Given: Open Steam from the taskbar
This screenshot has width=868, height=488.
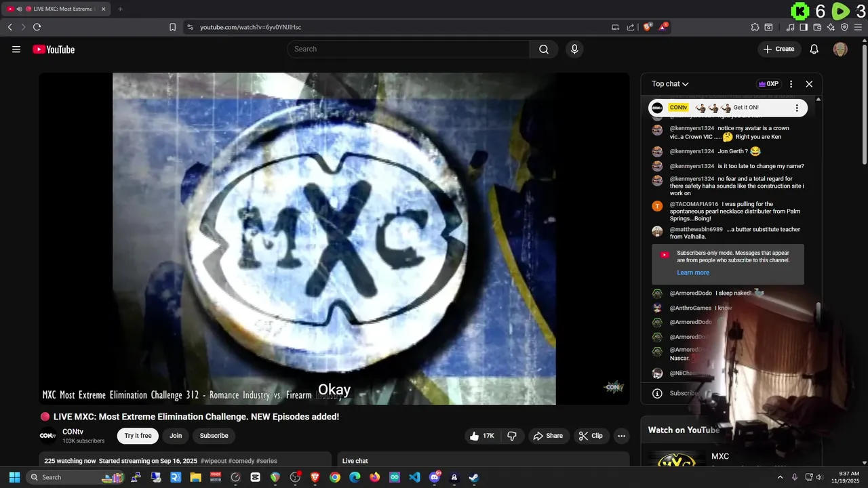Looking at the screenshot, I should (474, 477).
